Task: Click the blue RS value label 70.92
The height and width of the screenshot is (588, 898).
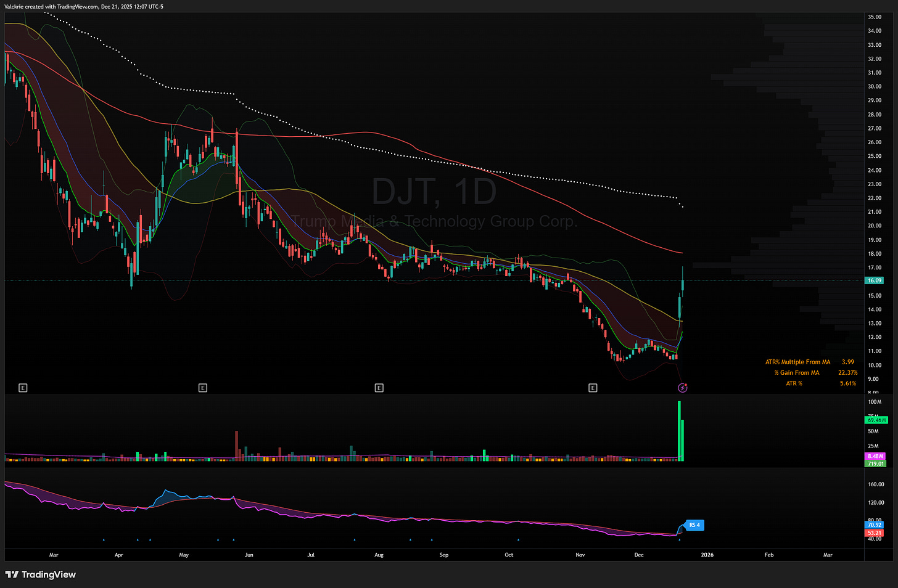Action: [875, 525]
